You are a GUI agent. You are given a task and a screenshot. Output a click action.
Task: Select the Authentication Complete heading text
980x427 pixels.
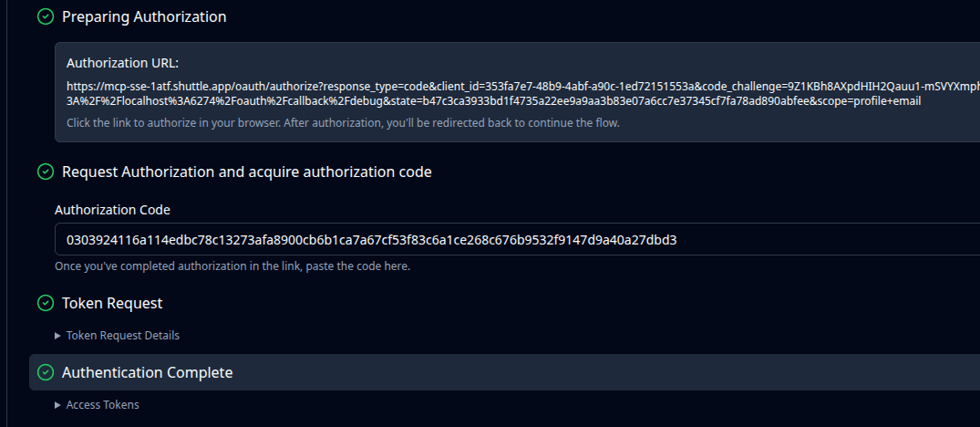pyautogui.click(x=147, y=372)
